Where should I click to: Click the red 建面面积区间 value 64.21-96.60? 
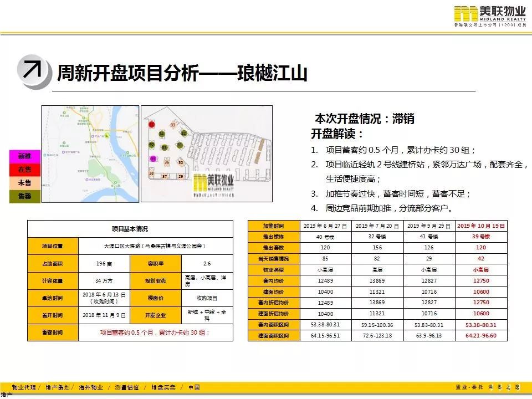pyautogui.click(x=481, y=336)
